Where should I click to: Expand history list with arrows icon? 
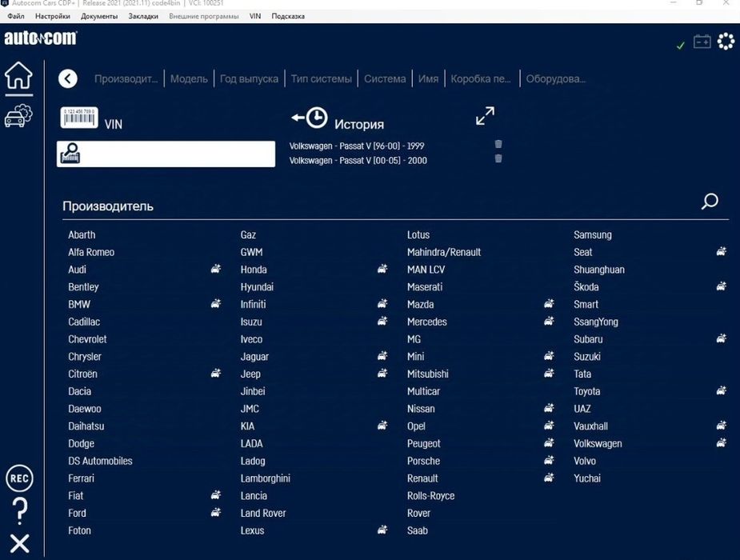coord(485,115)
